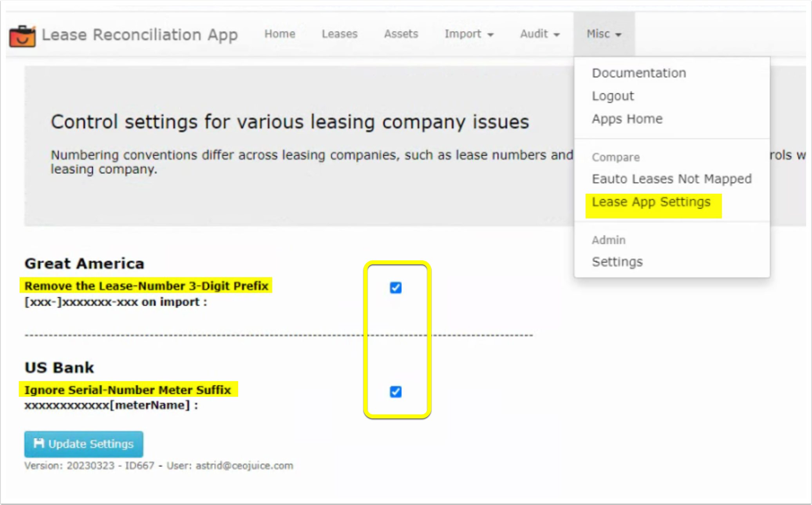Expand the Audit dropdown menu
812x505 pixels.
[539, 34]
